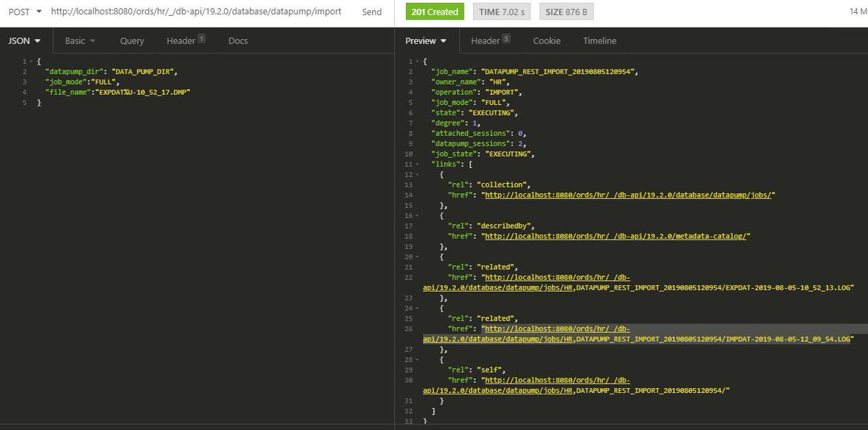Open the Preview mode dropdown

tap(425, 41)
